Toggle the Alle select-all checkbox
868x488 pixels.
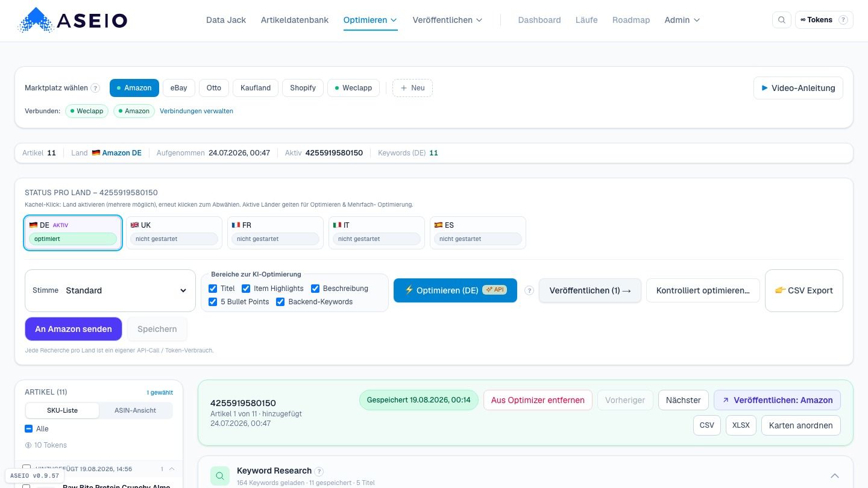[28, 429]
